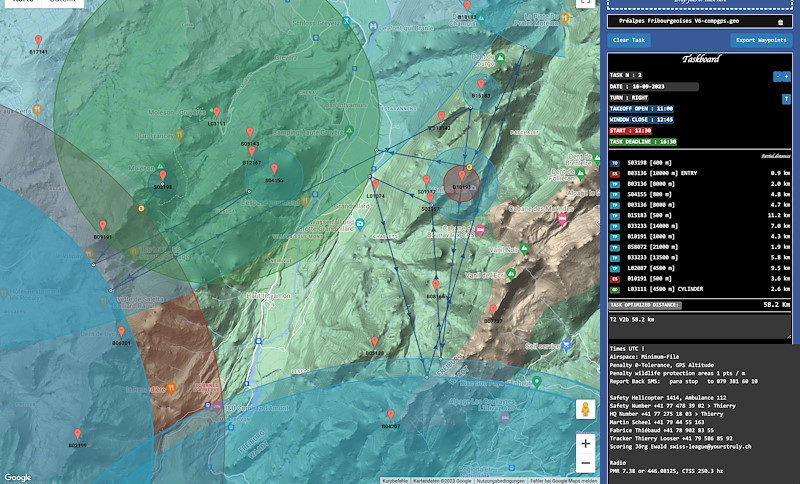The width and height of the screenshot is (800, 484).
Task: Click TASK DEADLINE : 16:30 field
Action: 643,142
